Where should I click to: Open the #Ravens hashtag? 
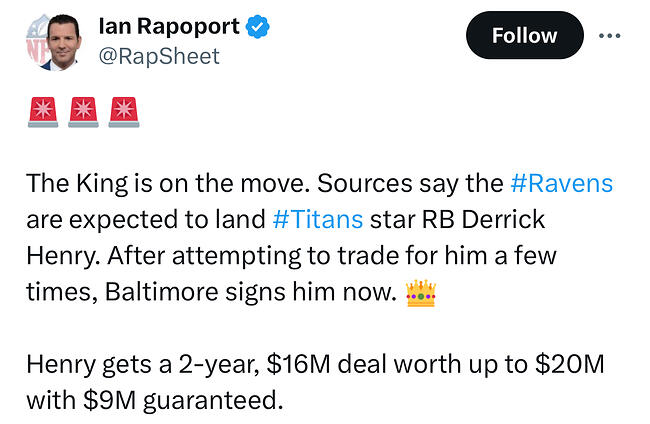pos(561,183)
